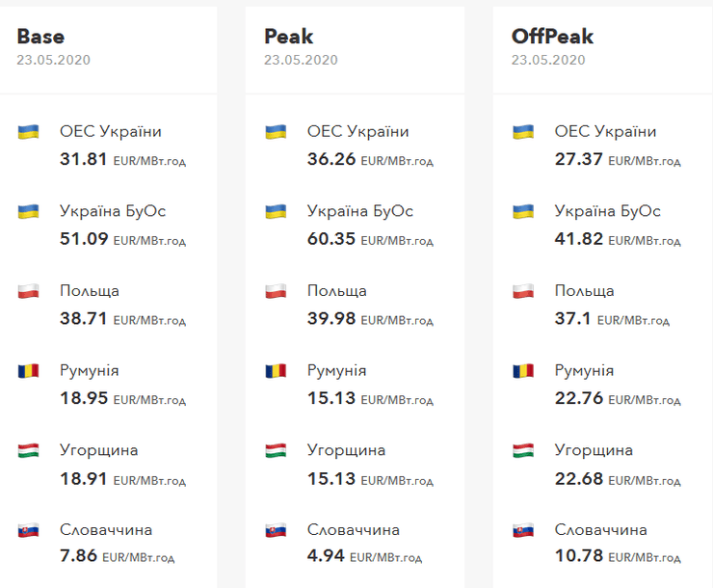Select the Peak card heading

tap(288, 37)
